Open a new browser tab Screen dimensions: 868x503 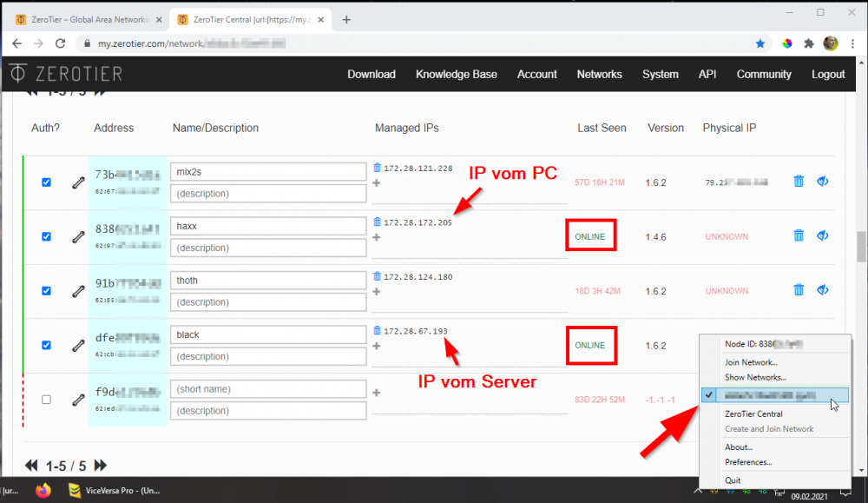point(346,20)
